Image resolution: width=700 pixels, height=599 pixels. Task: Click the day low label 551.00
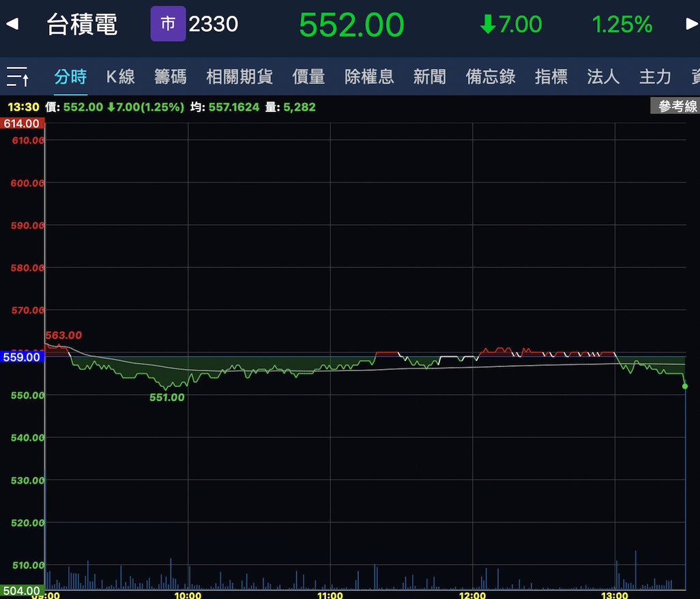click(167, 397)
